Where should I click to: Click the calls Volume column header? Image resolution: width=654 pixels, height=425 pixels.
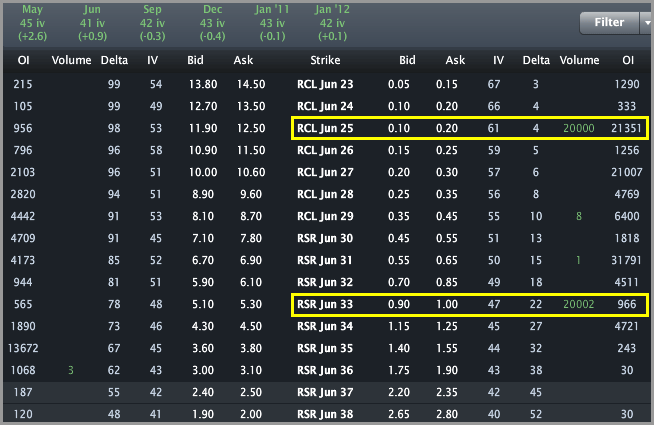[x=71, y=60]
